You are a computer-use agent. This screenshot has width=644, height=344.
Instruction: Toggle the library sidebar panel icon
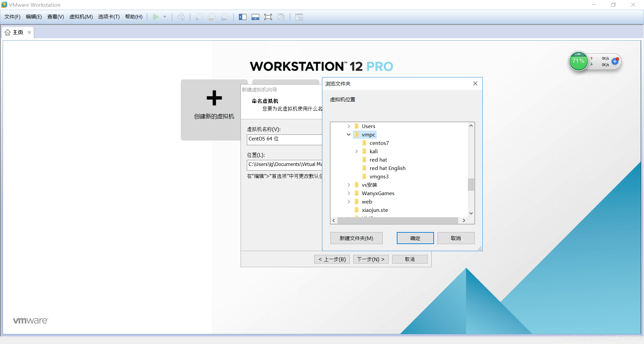(x=243, y=17)
